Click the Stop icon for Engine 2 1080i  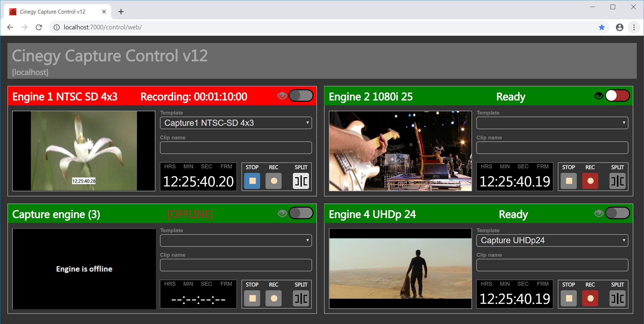tap(569, 181)
